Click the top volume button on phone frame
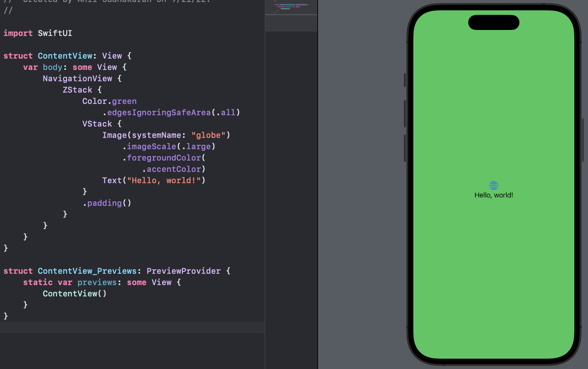This screenshot has height=369, width=588. tap(404, 113)
